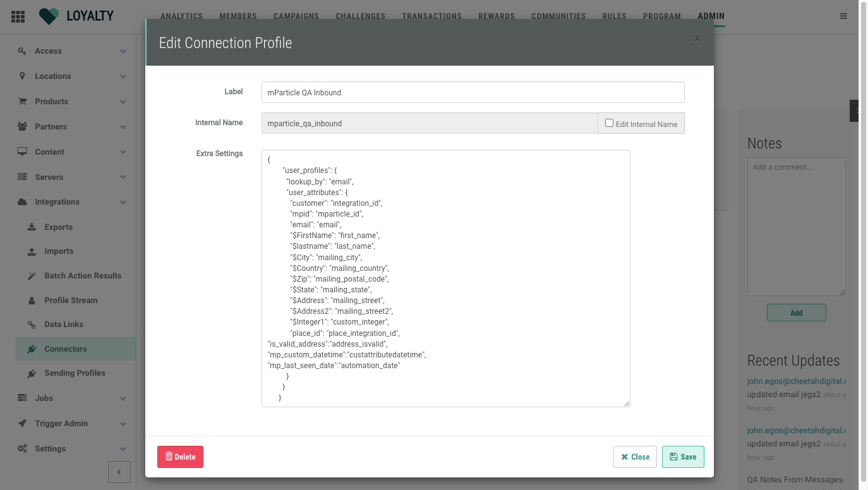Collapse the sidebar with the arrow button
This screenshot has width=868, height=490.
[x=119, y=472]
